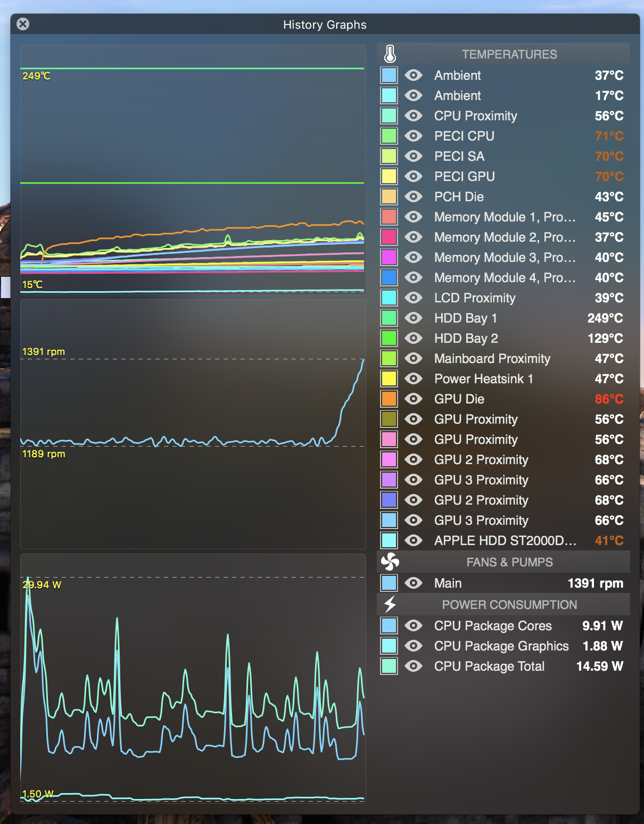Image resolution: width=644 pixels, height=824 pixels.
Task: Toggle Power Heatsink 1 eye icon
Action: [414, 378]
